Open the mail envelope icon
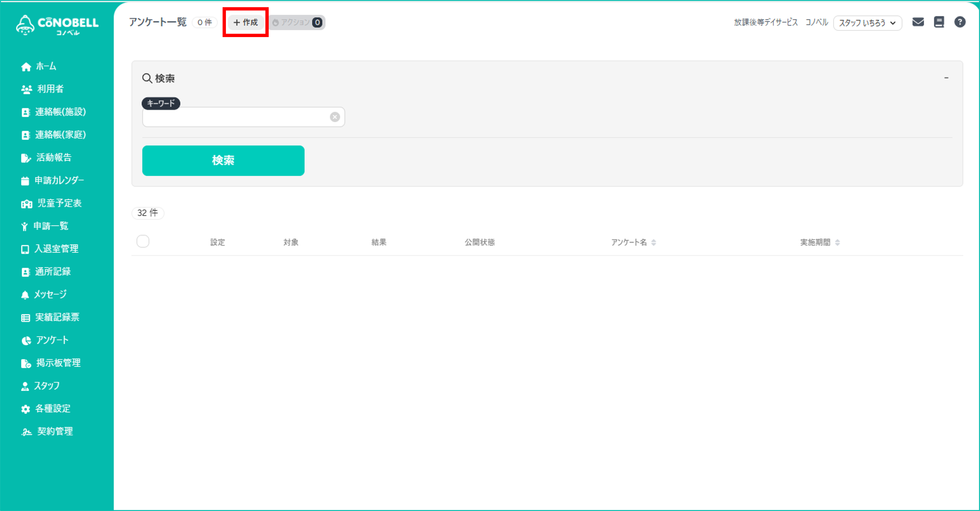This screenshot has height=511, width=980. 918,22
